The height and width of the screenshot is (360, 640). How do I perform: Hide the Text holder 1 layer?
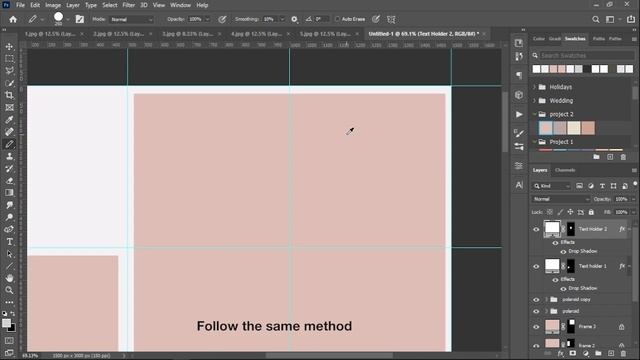coord(536,266)
